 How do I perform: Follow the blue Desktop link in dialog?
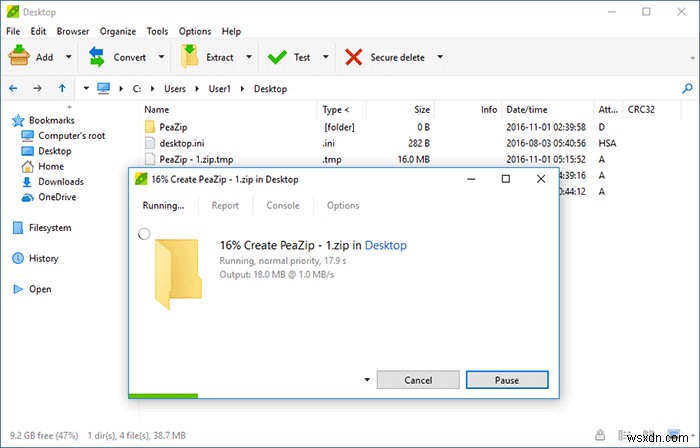tap(386, 245)
